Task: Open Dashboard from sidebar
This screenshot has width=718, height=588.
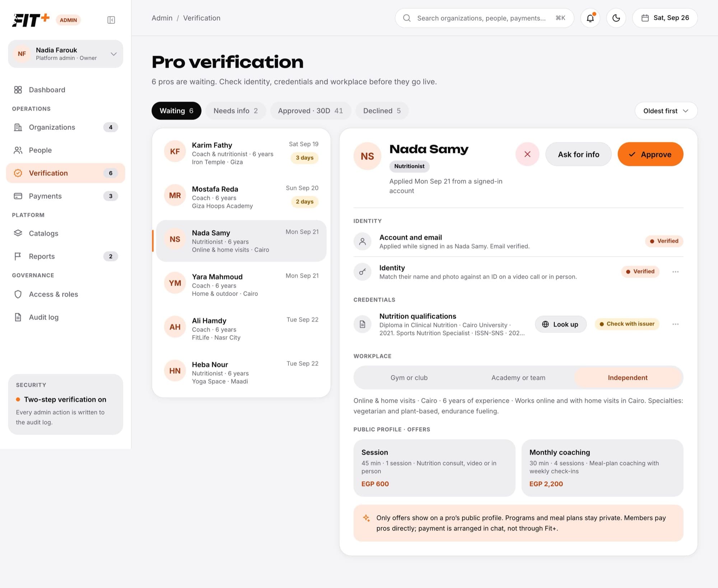Action: click(66, 90)
